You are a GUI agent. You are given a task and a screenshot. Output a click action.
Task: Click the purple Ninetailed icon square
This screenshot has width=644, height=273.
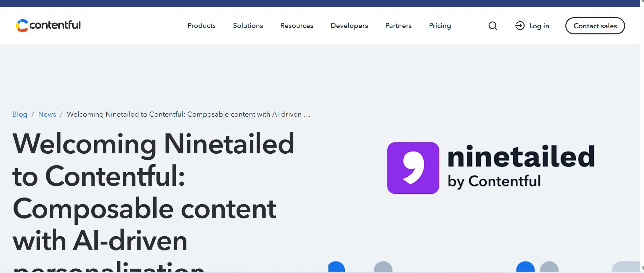413,168
